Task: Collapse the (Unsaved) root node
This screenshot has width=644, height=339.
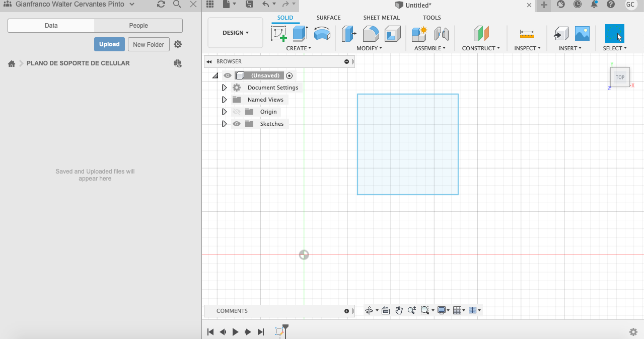Action: click(x=216, y=75)
